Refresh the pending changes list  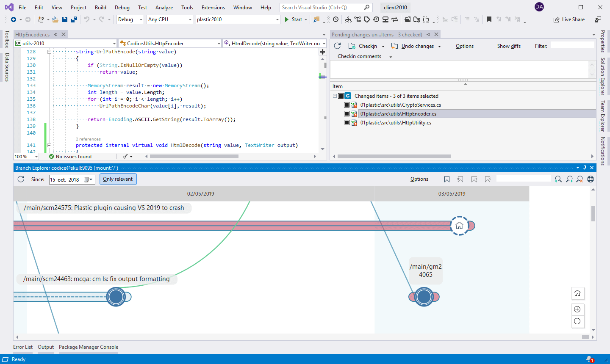coord(337,46)
